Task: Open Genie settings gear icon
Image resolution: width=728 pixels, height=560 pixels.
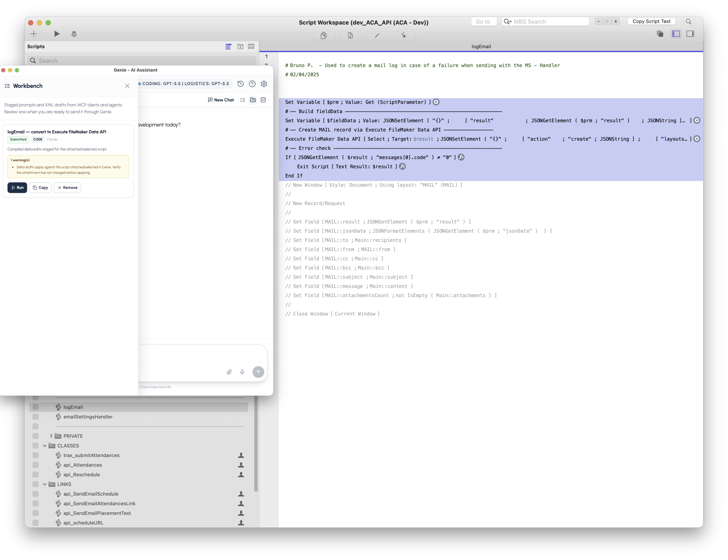Action: coord(264,84)
